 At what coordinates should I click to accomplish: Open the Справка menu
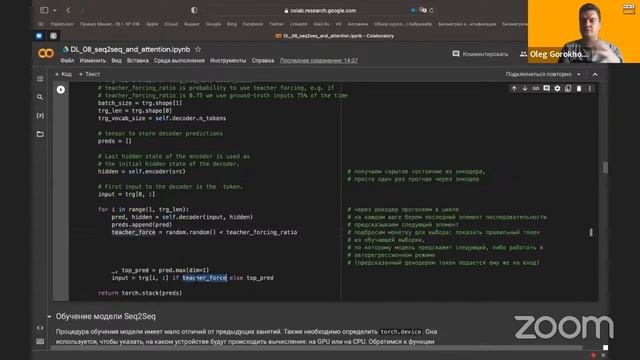tap(263, 60)
